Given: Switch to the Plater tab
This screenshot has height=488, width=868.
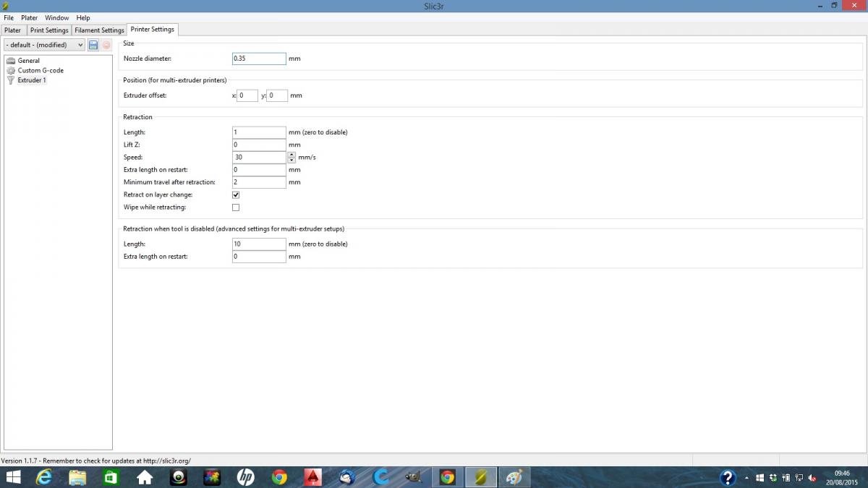Looking at the screenshot, I should pyautogui.click(x=13, y=30).
